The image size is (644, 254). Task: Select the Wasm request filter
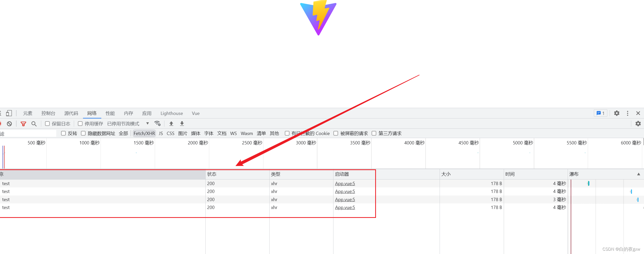click(247, 133)
